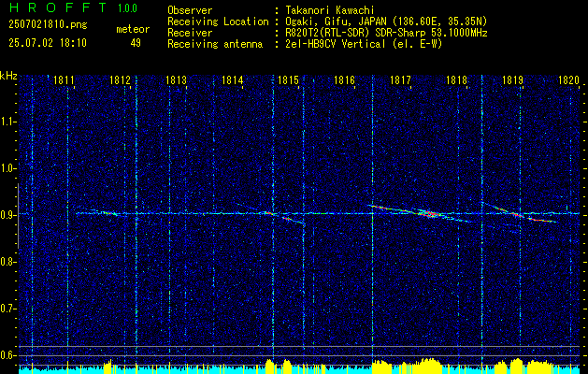Click the 0.7 kHz axis label
Screen dimensions: 588x374
[8, 309]
